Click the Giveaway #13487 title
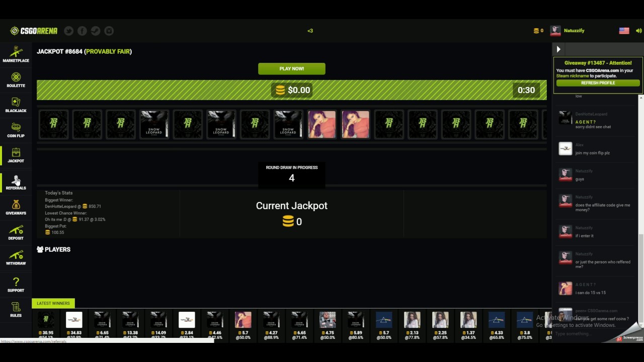Viewport: 644px width, 362px height. 598,63
